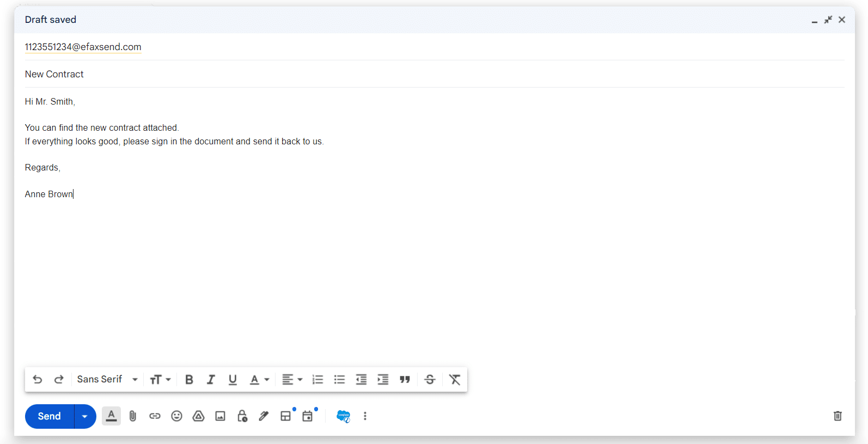Toggle italic formatting

[211, 379]
